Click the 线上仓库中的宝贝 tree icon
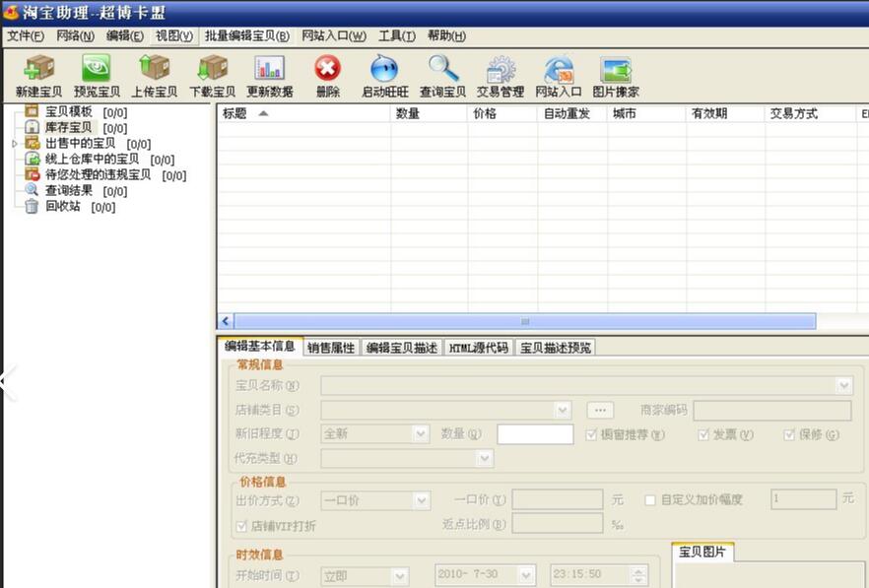The image size is (869, 588). (x=33, y=159)
